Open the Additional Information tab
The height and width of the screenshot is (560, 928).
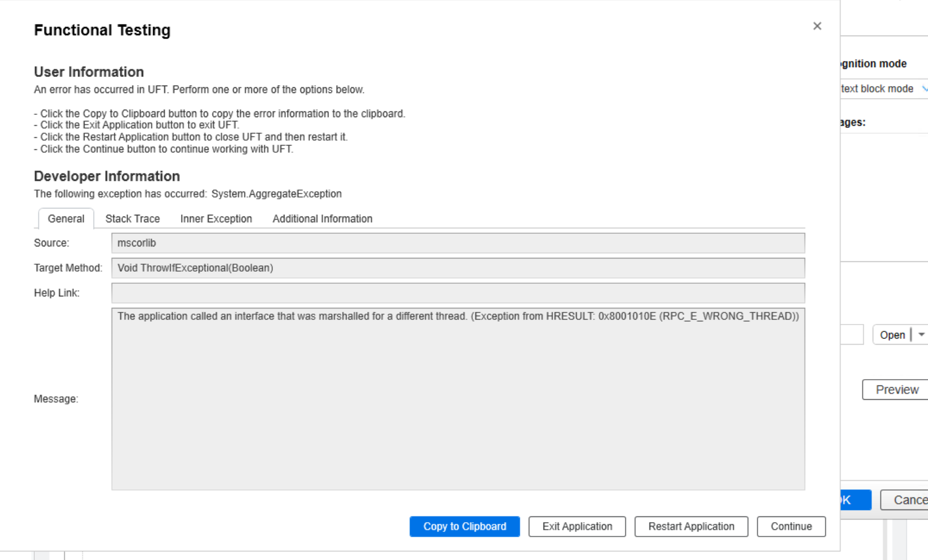322,219
